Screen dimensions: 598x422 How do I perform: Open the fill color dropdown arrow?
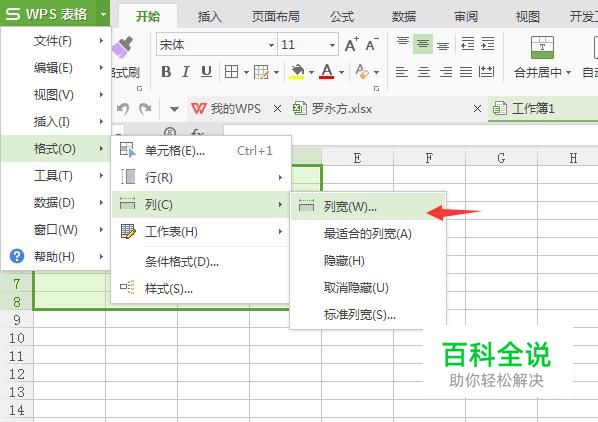(311, 72)
